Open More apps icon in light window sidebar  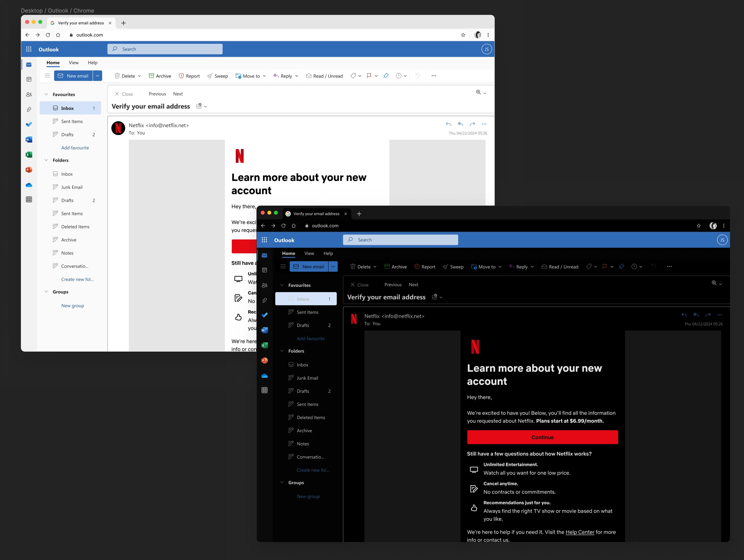29,199
